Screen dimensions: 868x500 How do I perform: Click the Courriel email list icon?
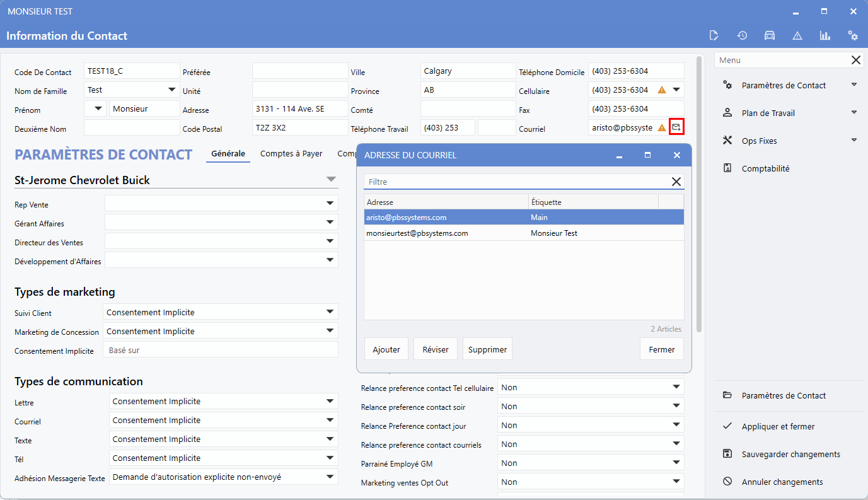[676, 127]
